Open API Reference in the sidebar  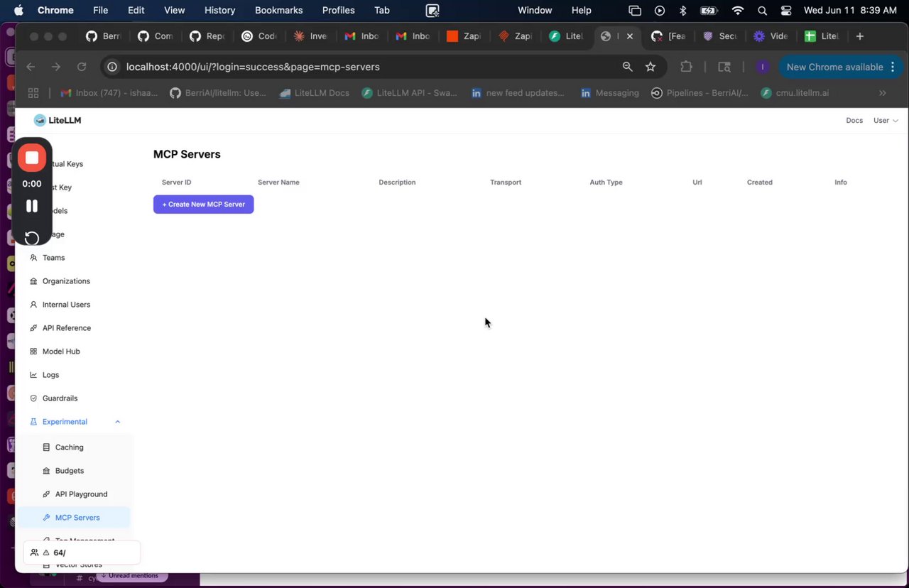pos(67,328)
